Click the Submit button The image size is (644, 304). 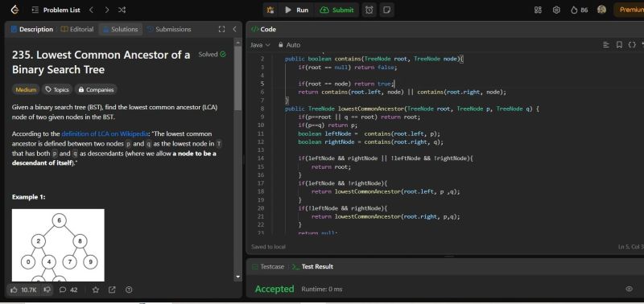[x=336, y=10]
